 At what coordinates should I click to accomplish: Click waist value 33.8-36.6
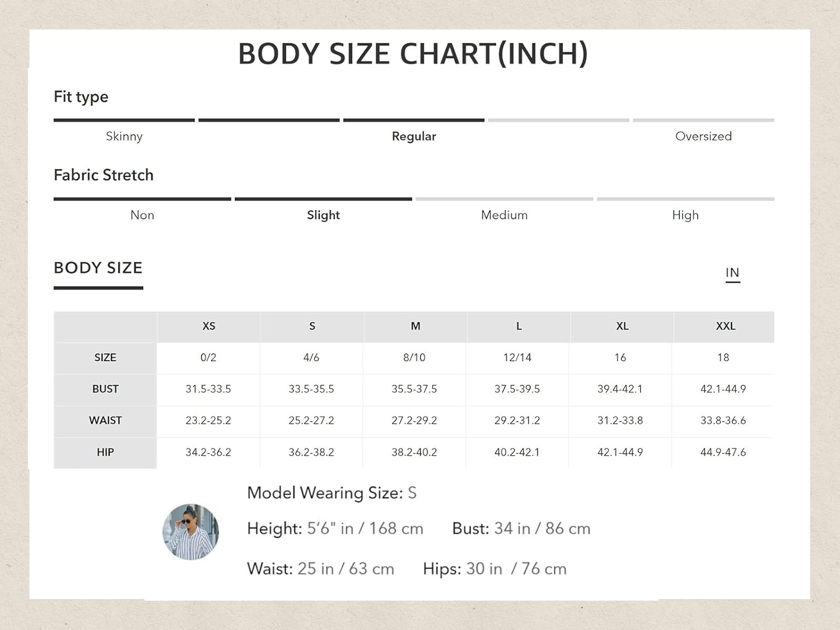pos(723,421)
